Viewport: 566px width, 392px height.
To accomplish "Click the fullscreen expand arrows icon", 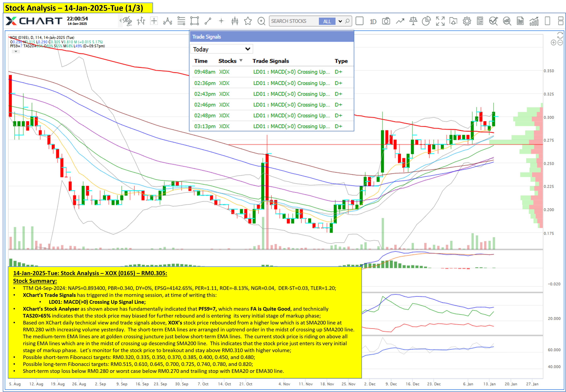I will (440, 21).
